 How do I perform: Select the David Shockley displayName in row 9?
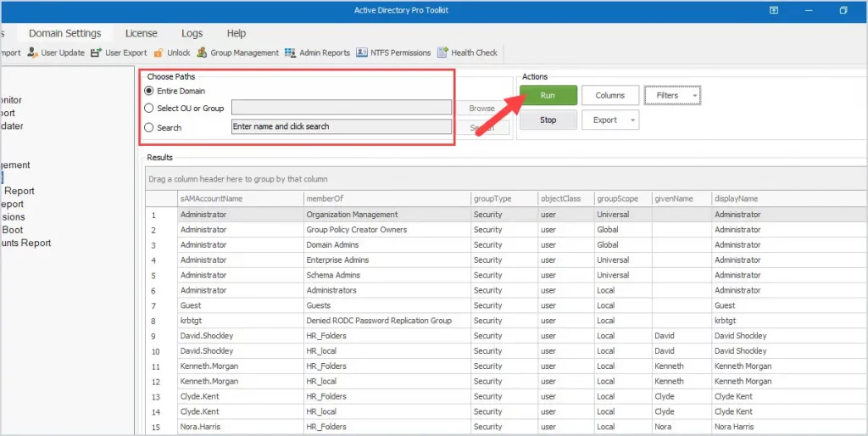[789, 336]
